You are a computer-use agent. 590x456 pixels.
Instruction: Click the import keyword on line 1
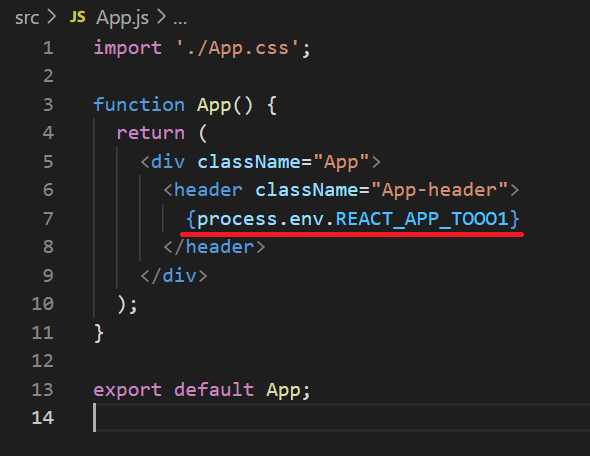pos(128,48)
